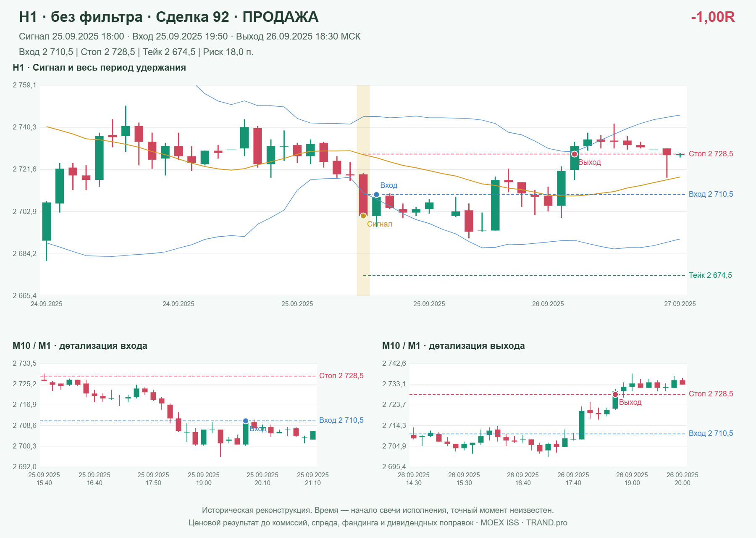Image resolution: width=756 pixels, height=538 pixels.
Task: Click the line starting 'Сигнал 25.09.2025 18:00'
Action: (190, 37)
